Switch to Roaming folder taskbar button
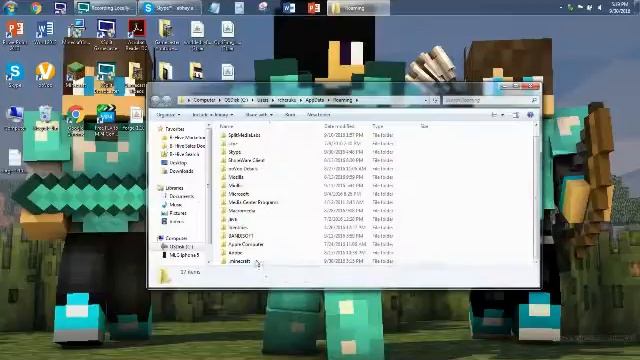Image resolution: width=640 pixels, height=360 pixels. 358,8
